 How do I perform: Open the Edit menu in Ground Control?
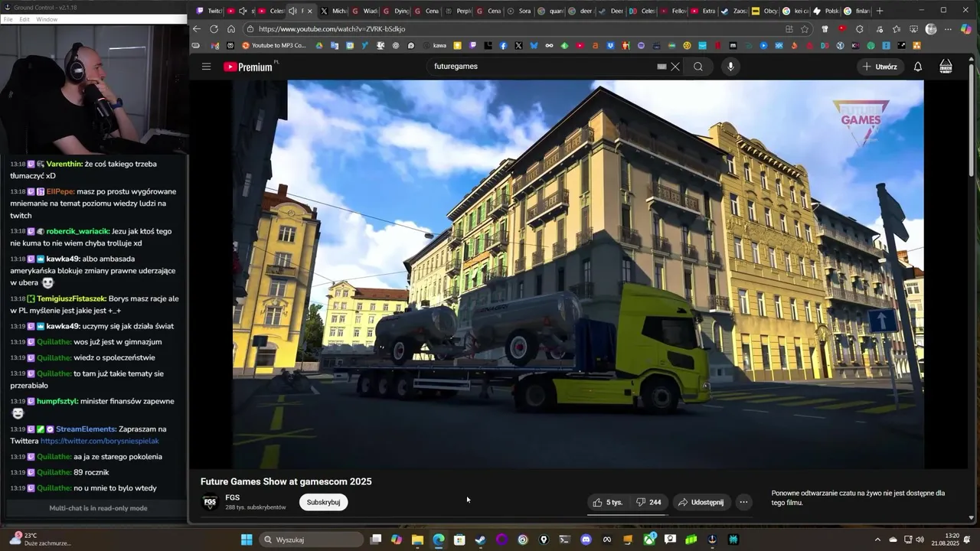tap(24, 19)
